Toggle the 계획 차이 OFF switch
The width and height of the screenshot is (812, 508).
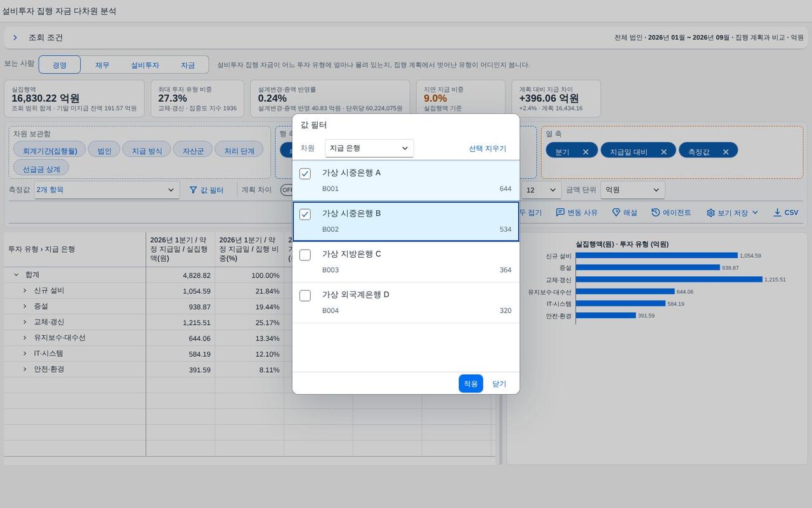pos(287,190)
